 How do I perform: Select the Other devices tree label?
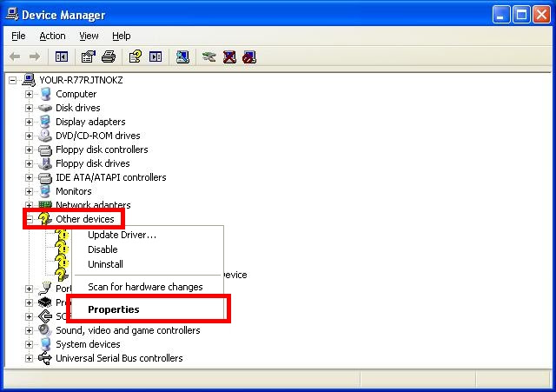[85, 219]
